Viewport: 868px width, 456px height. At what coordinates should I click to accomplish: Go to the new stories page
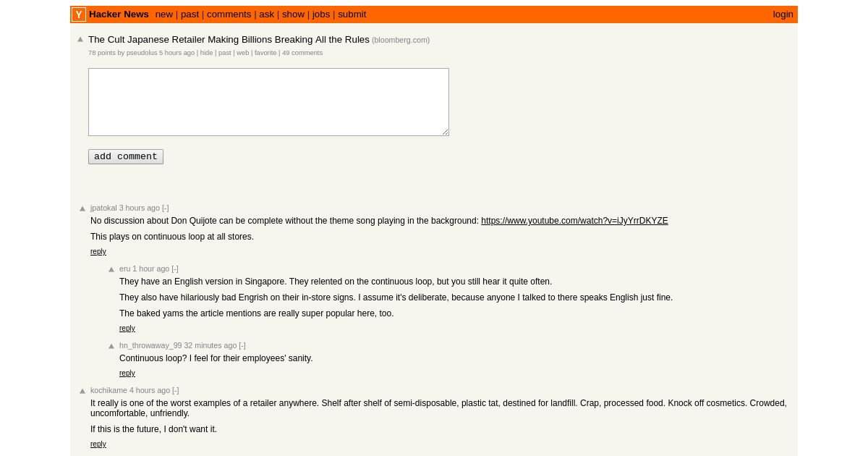click(164, 14)
